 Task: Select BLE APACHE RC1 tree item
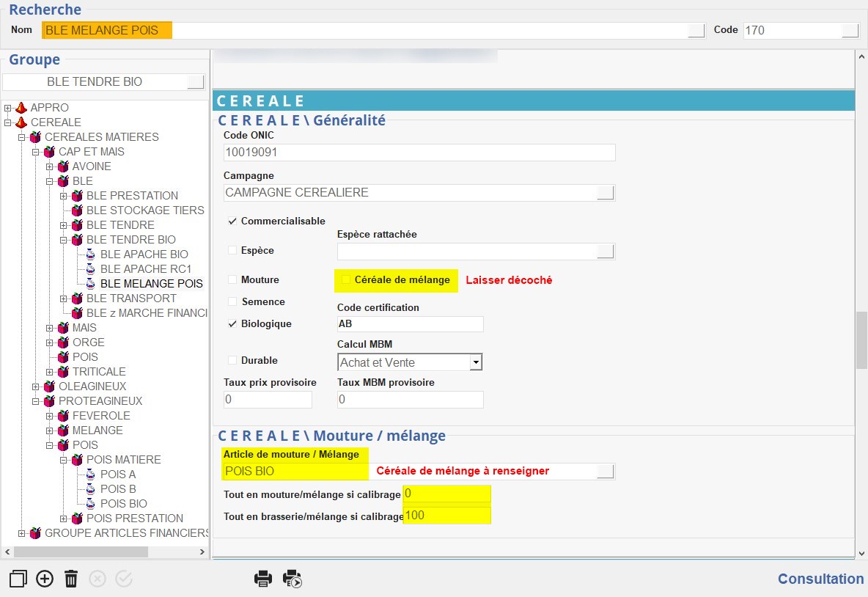[x=145, y=269]
